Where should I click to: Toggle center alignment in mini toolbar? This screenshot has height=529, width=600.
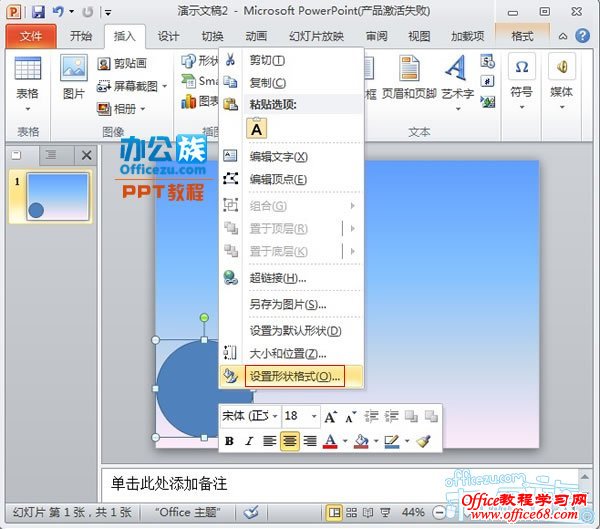coord(290,441)
